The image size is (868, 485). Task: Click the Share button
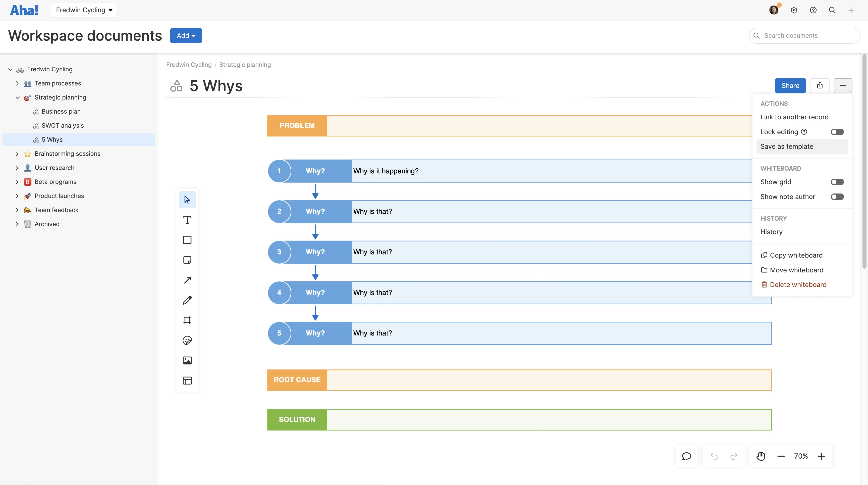click(x=790, y=86)
